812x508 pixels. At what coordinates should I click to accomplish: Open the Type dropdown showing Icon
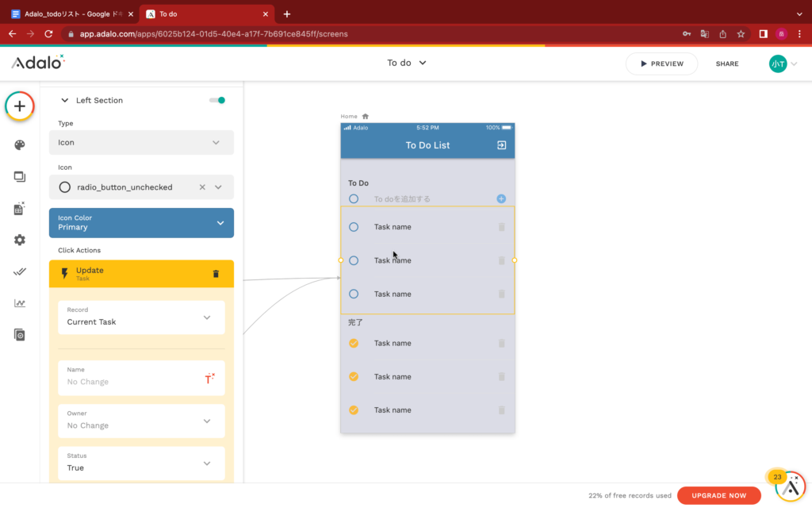[x=141, y=143]
